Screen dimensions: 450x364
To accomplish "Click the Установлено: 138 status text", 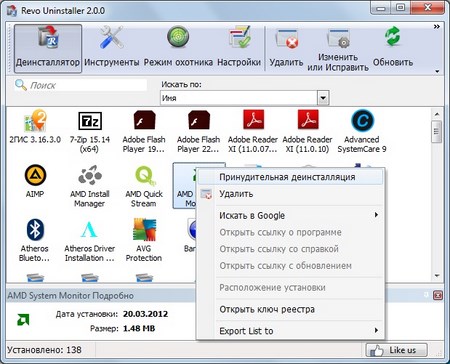I will pyautogui.click(x=44, y=350).
